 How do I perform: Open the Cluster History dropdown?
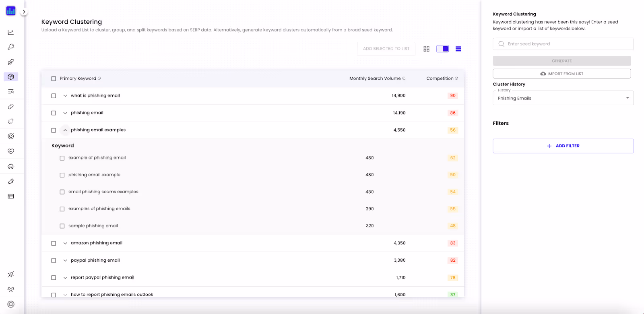[563, 98]
